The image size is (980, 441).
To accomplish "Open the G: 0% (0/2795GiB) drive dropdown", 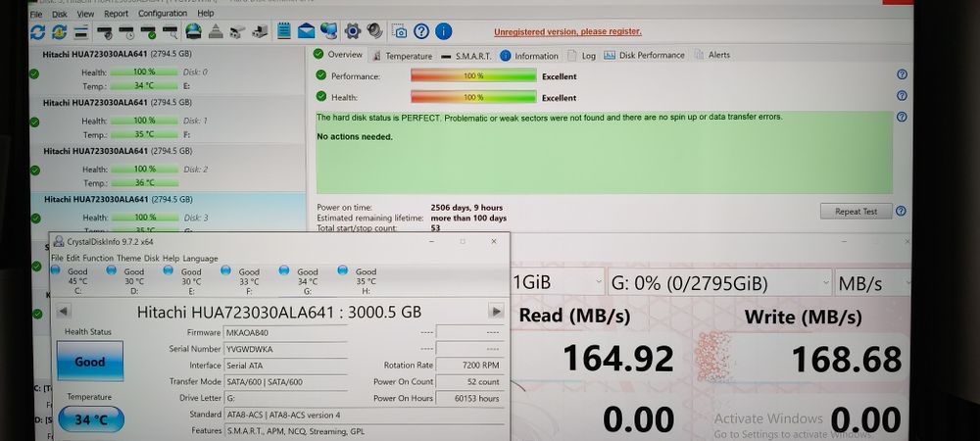I will (719, 283).
